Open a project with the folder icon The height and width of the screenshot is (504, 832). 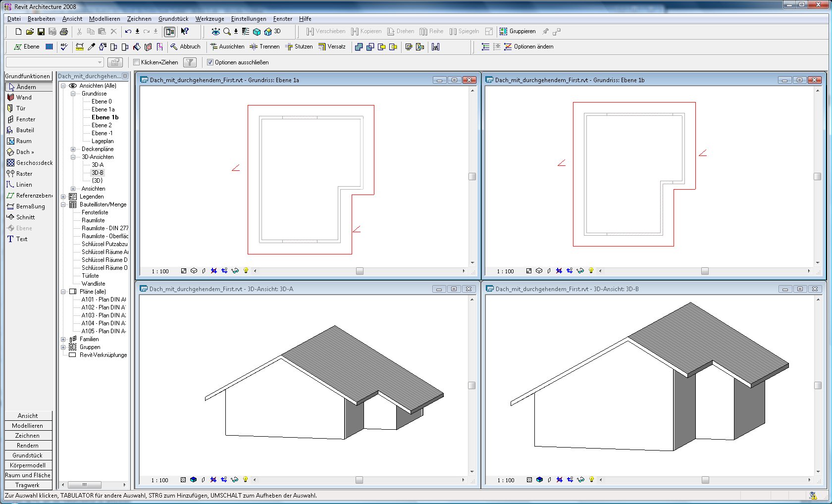[30, 32]
